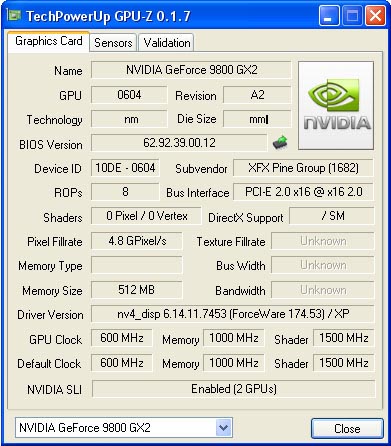Click Default Clock row Memory 1000 MHz field
The width and height of the screenshot is (391, 446).
[234, 363]
